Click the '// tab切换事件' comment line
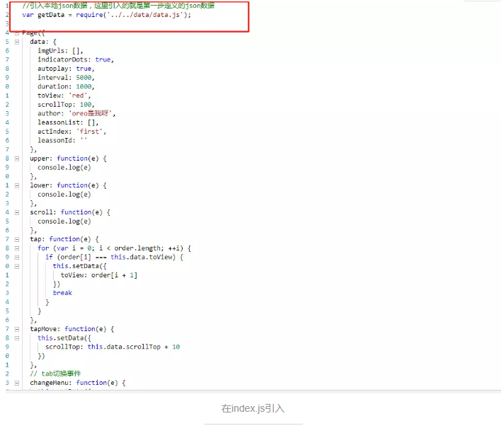 [x=55, y=374]
